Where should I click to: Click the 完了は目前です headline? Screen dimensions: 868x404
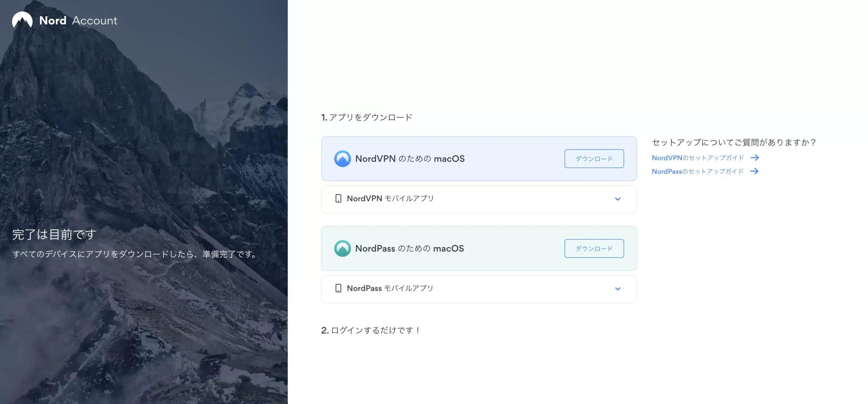[x=54, y=235]
